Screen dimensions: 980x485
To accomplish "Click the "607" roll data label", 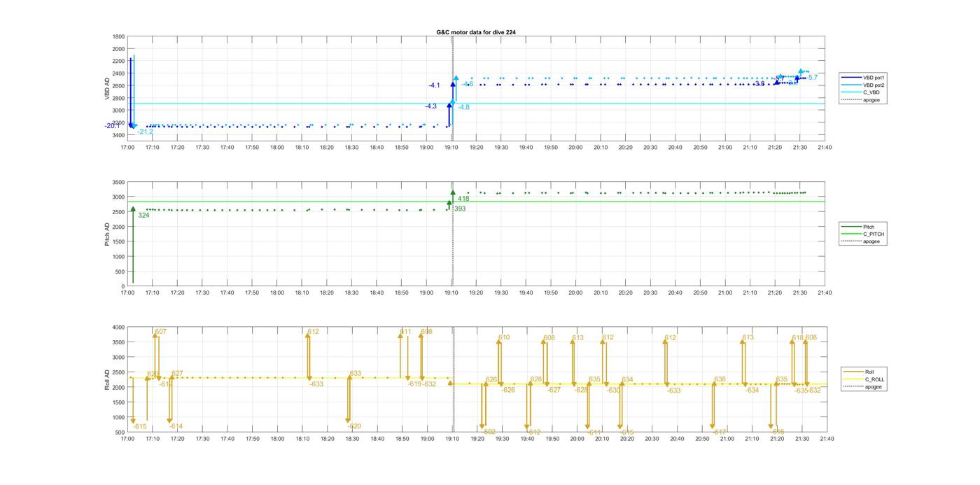I will [161, 332].
